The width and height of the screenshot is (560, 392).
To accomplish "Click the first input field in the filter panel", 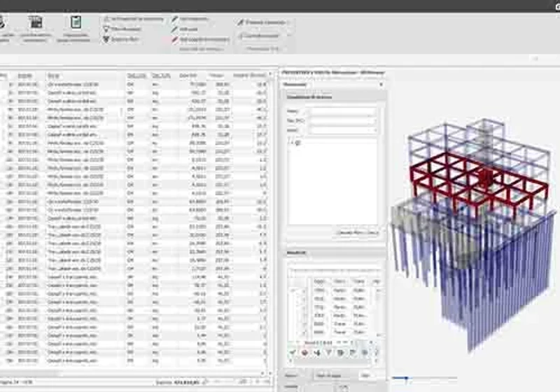I will click(343, 111).
